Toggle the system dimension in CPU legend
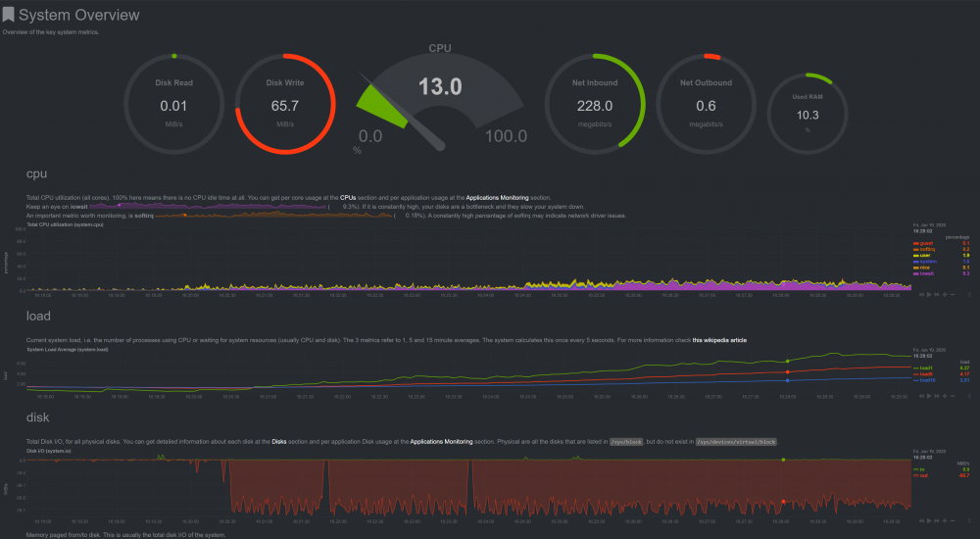The image size is (980, 539). [925, 262]
